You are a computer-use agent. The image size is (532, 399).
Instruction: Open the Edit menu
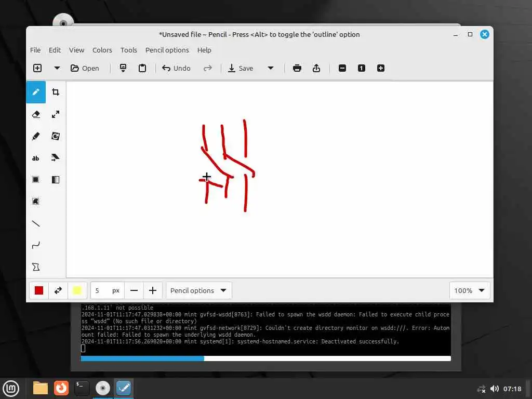[55, 50]
